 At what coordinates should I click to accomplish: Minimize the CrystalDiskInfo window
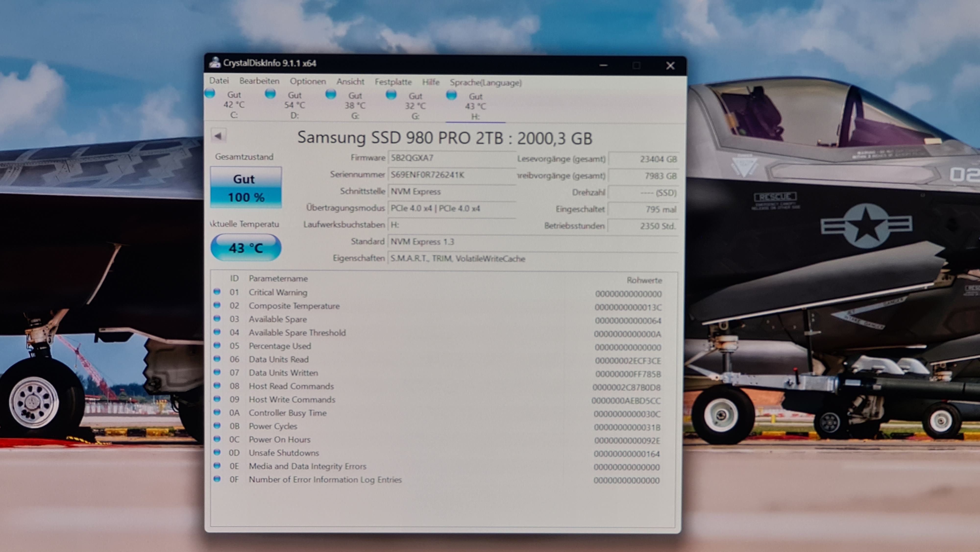click(603, 65)
